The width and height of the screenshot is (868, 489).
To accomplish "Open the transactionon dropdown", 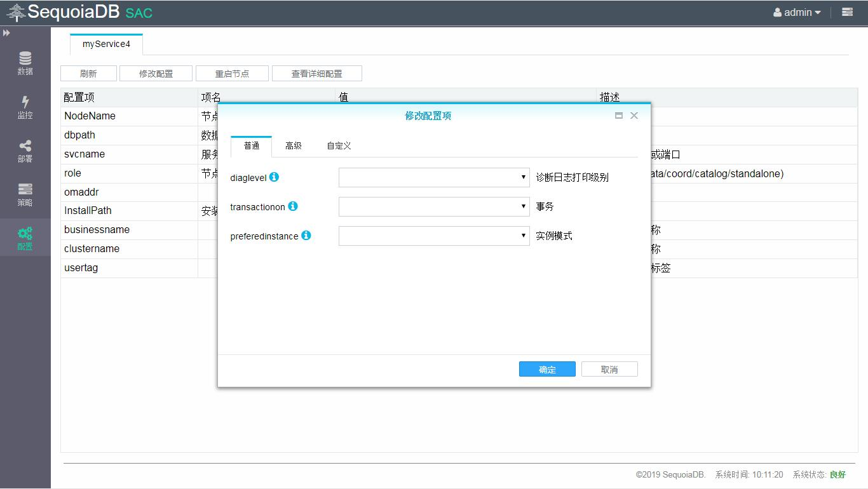I will click(x=434, y=206).
